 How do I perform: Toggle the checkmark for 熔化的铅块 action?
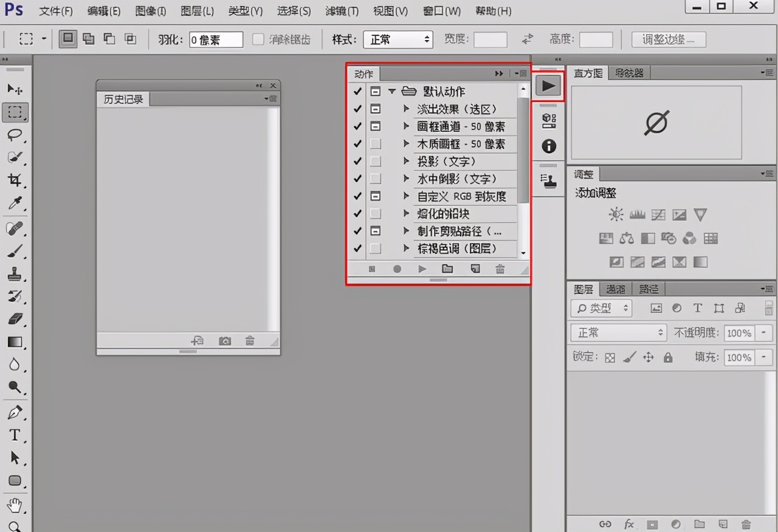(357, 214)
